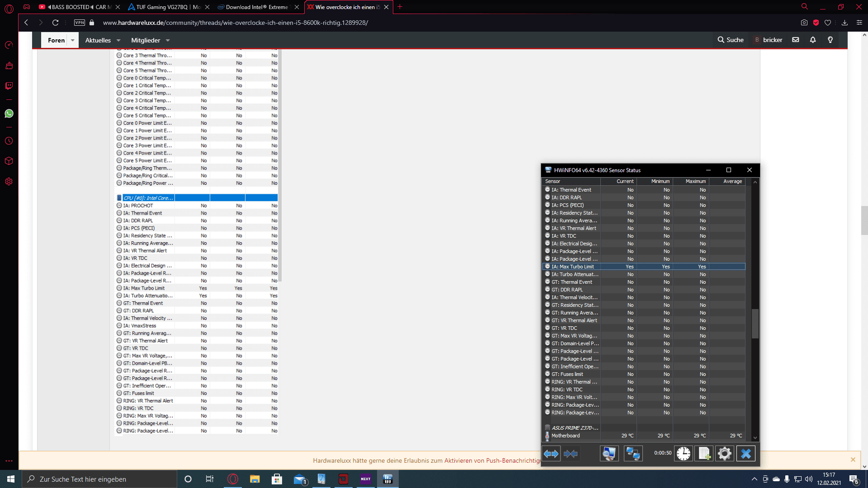Close the TUF Gaming VG27BQ tab

coord(207,7)
